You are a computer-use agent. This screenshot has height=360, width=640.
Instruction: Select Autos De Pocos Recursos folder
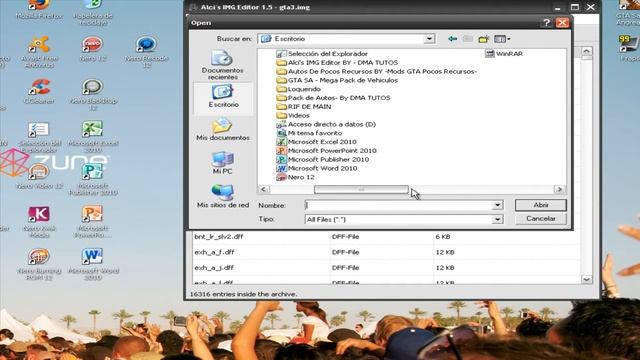(x=376, y=71)
